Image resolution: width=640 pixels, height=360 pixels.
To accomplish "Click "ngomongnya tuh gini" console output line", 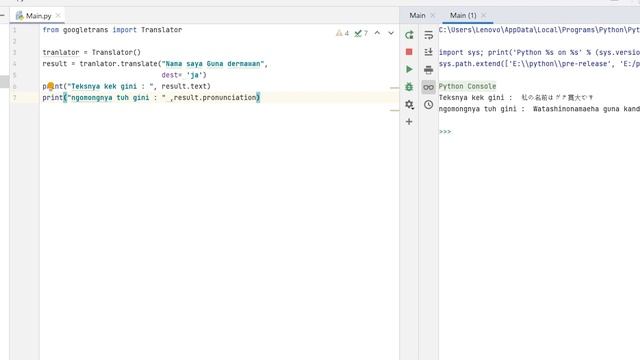I will [x=539, y=109].
